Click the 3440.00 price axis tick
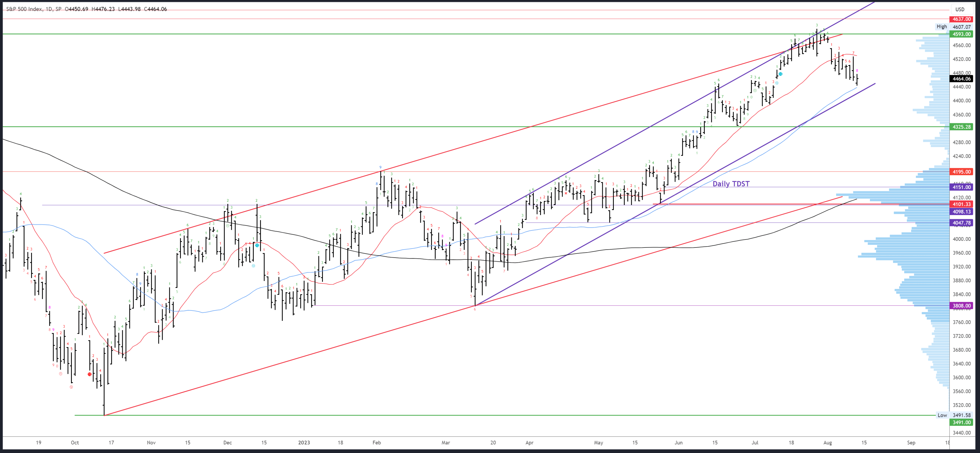 (961, 432)
